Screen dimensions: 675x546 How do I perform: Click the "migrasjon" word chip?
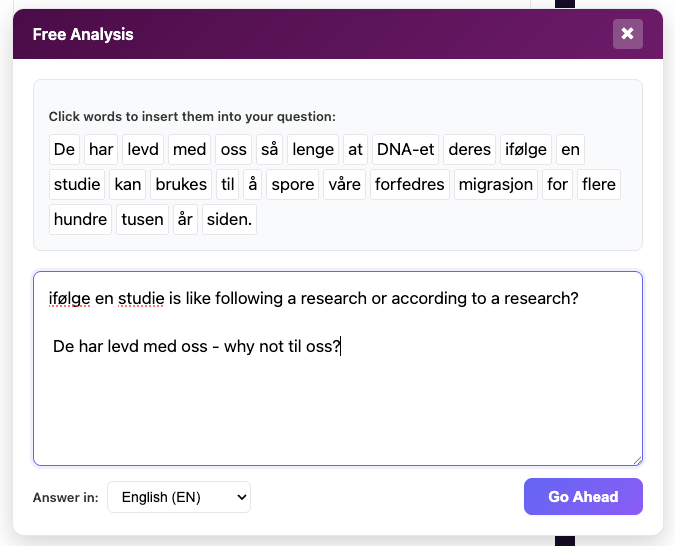pyautogui.click(x=496, y=185)
